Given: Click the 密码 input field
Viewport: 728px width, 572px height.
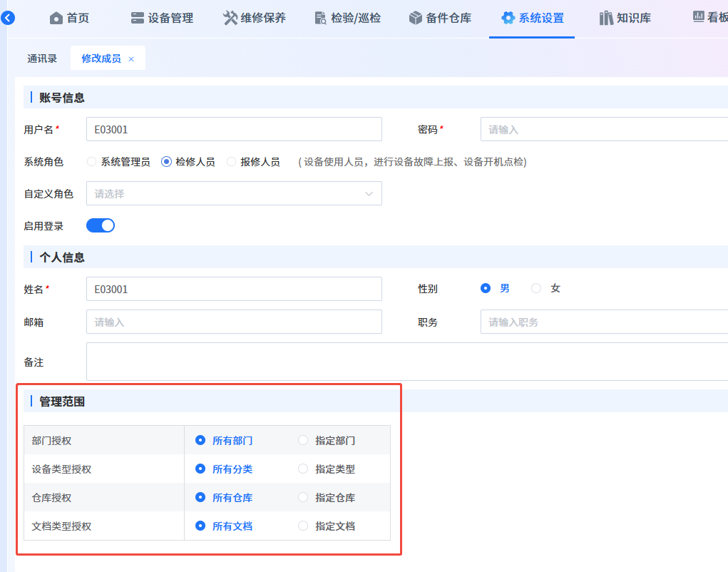Looking at the screenshot, I should point(604,130).
